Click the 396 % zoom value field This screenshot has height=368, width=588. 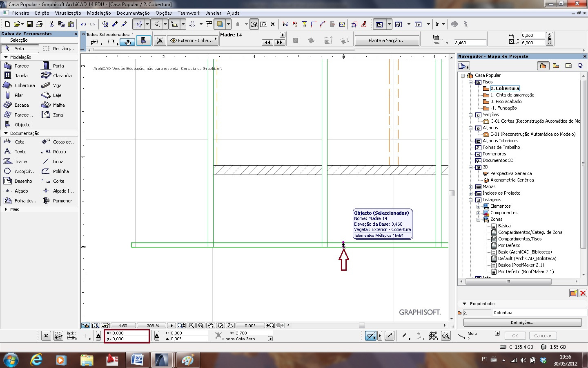coord(152,326)
